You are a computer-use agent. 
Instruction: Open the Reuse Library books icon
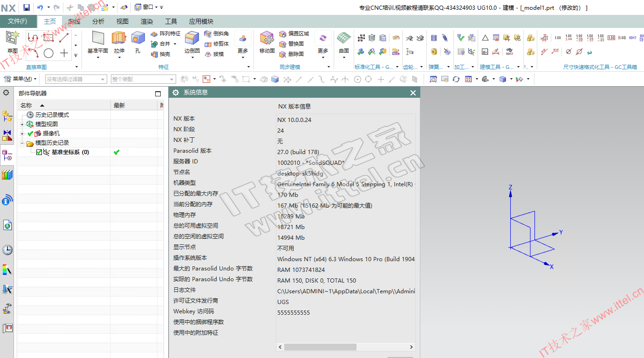pos(7,175)
